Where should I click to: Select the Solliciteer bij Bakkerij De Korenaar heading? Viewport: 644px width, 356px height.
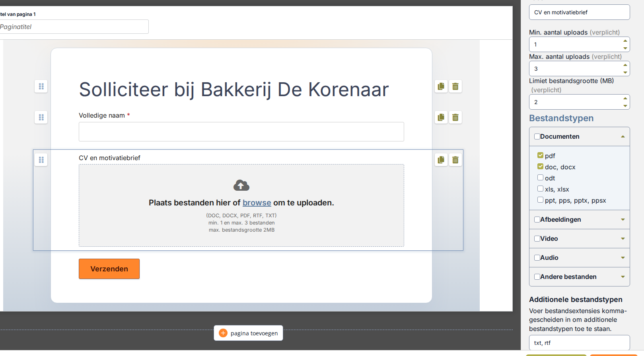click(x=234, y=89)
